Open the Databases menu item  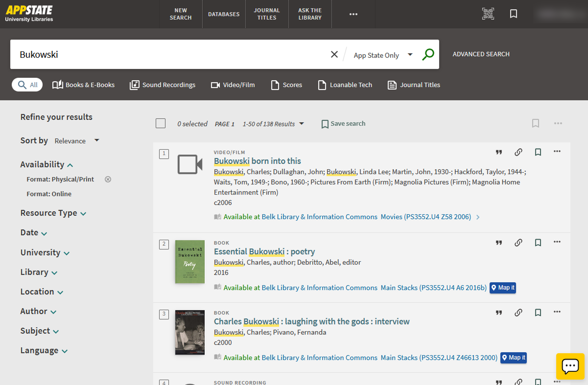224,14
